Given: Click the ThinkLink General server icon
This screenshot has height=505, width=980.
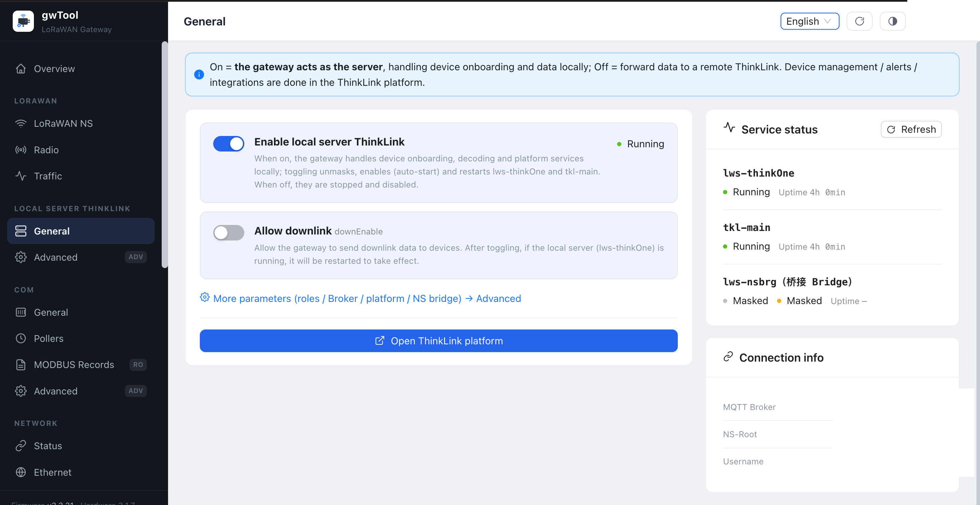Looking at the screenshot, I should click(21, 231).
